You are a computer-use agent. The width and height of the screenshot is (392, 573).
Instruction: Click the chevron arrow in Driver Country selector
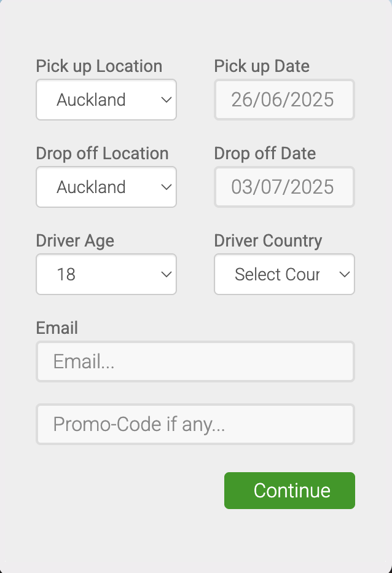345,274
